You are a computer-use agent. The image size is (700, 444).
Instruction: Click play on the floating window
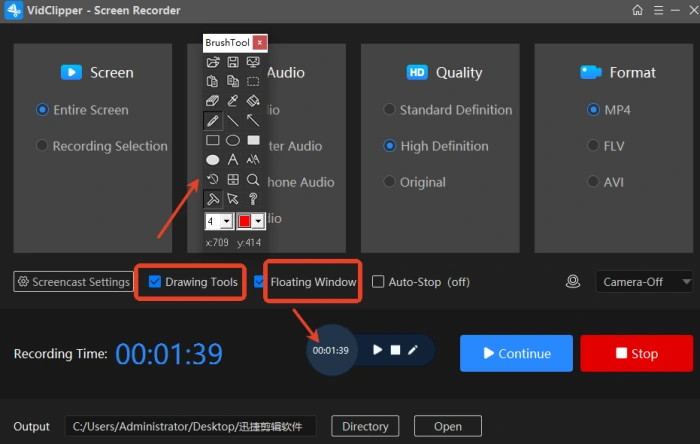(378, 350)
